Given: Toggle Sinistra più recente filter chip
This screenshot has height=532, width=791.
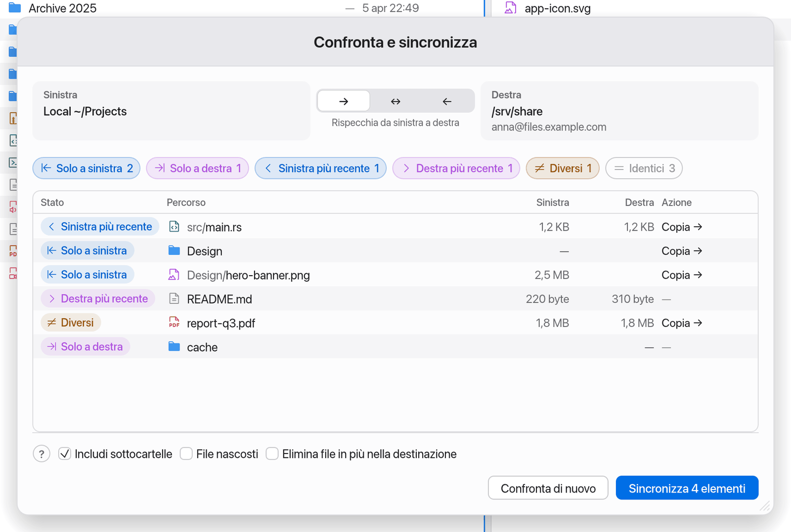Looking at the screenshot, I should [x=320, y=168].
